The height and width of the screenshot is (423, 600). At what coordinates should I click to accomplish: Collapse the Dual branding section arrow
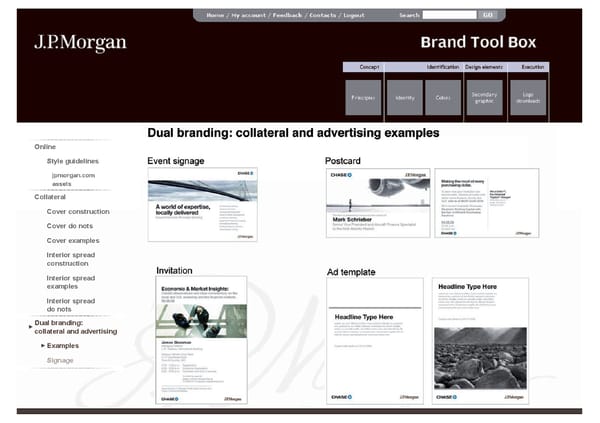(28, 324)
